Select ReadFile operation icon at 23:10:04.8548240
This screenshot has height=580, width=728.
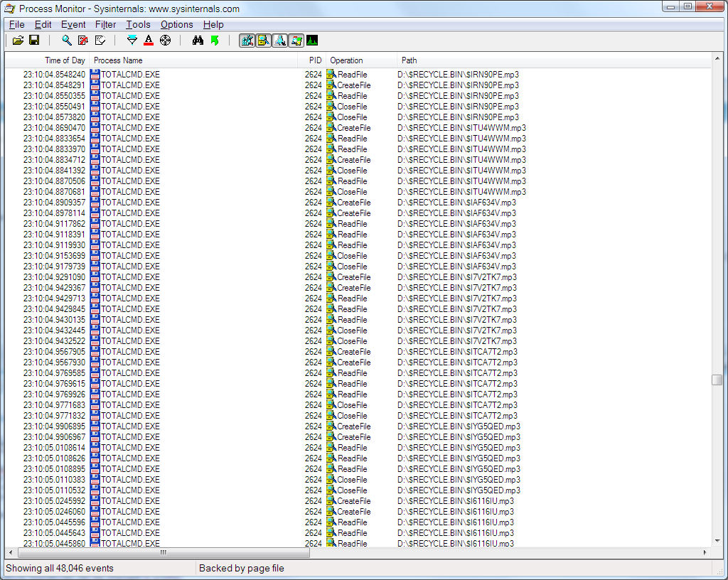pyautogui.click(x=331, y=74)
